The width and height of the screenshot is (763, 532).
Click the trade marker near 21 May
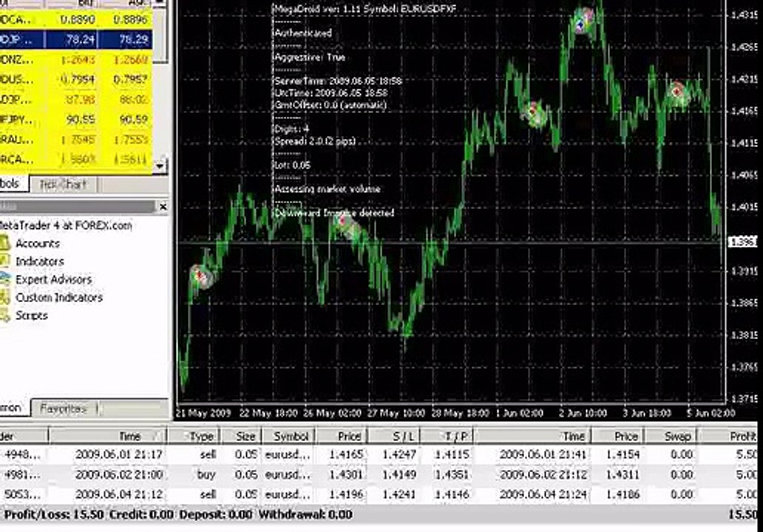click(x=201, y=276)
